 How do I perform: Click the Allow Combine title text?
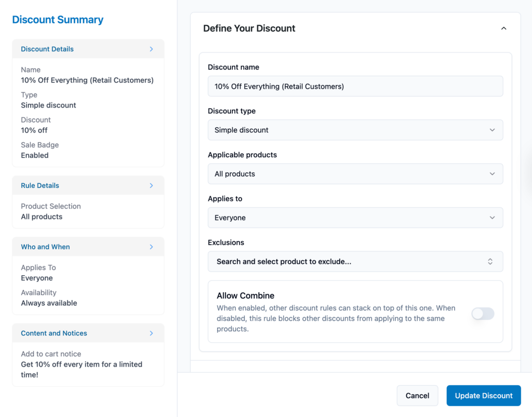(245, 295)
